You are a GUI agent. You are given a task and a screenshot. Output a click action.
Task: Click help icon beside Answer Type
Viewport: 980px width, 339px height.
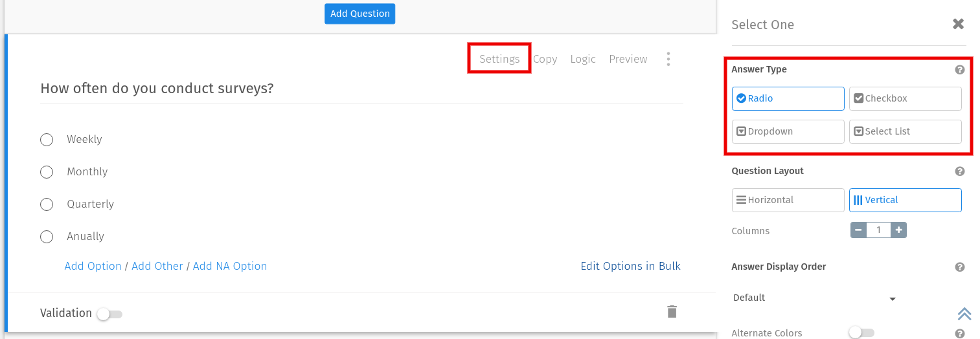959,70
